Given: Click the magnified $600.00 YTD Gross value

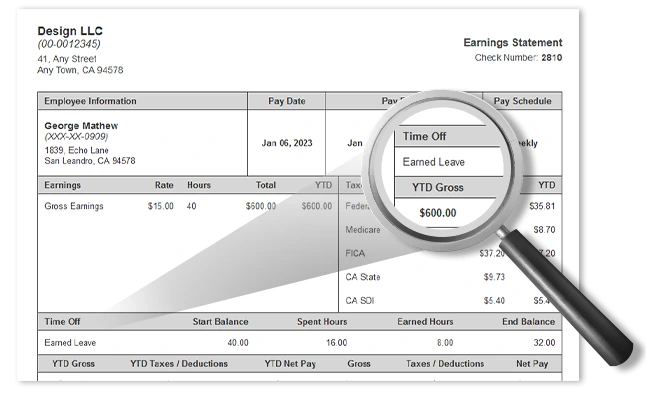Looking at the screenshot, I should click(x=438, y=213).
